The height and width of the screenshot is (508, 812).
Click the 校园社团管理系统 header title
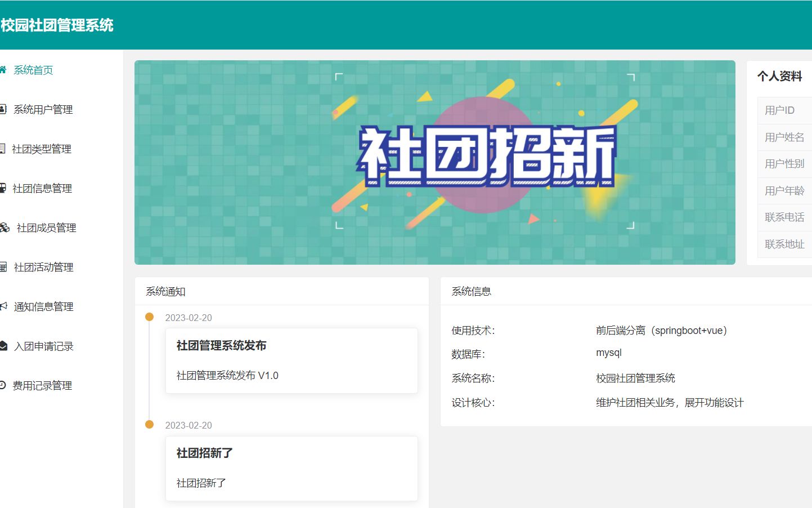point(56,25)
